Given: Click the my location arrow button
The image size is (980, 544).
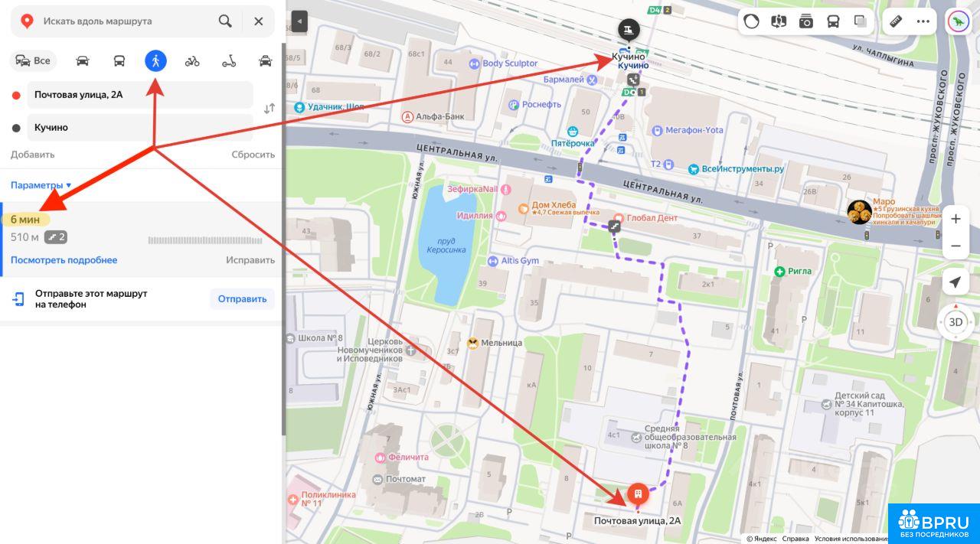Looking at the screenshot, I should coord(955,282).
